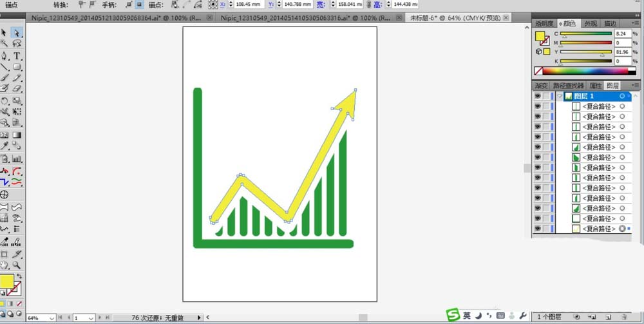Image resolution: width=644 pixels, height=324 pixels.
Task: Switch to the 透明度 panel tab
Action: click(x=545, y=24)
